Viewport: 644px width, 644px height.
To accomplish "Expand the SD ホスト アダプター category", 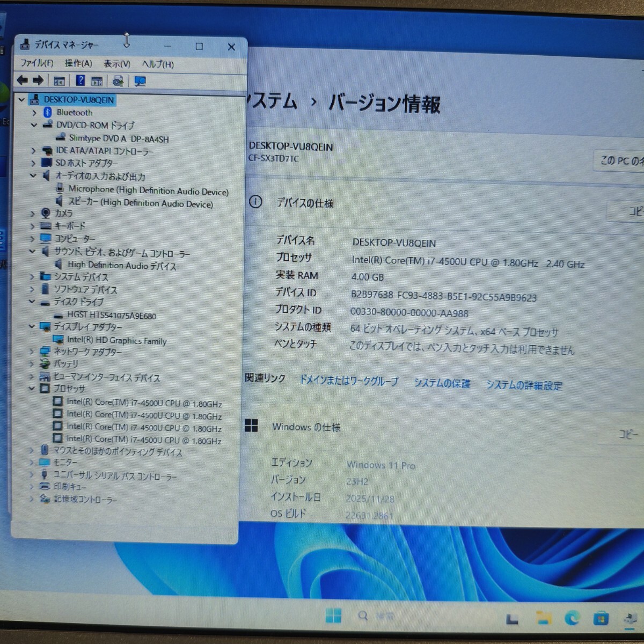I will click(x=33, y=163).
